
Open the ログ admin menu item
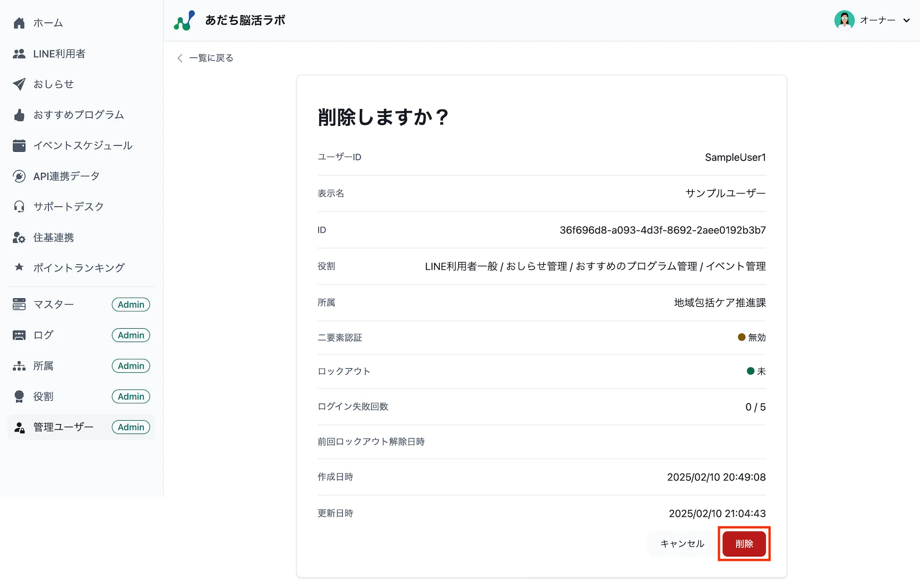43,335
